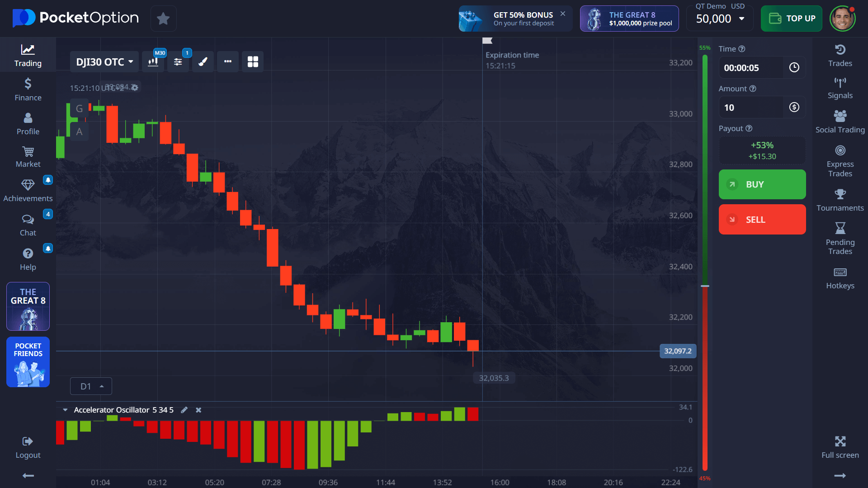Open multi-chart grid layout icon
868x488 pixels.
tap(253, 61)
